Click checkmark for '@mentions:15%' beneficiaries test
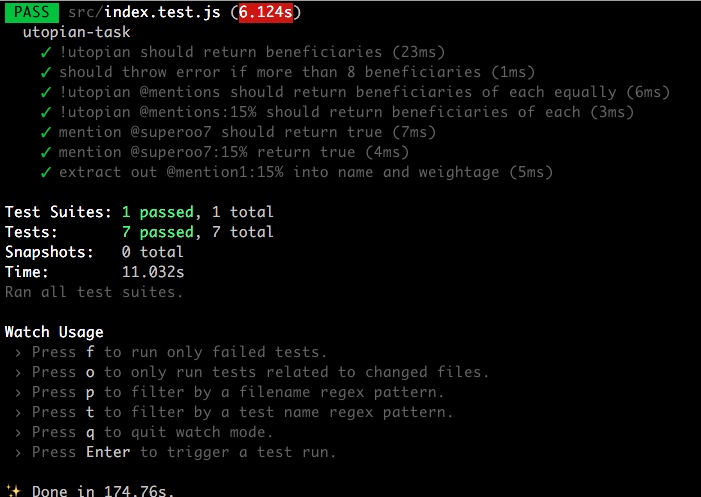Screen dimensions: 701x497 coord(46,112)
